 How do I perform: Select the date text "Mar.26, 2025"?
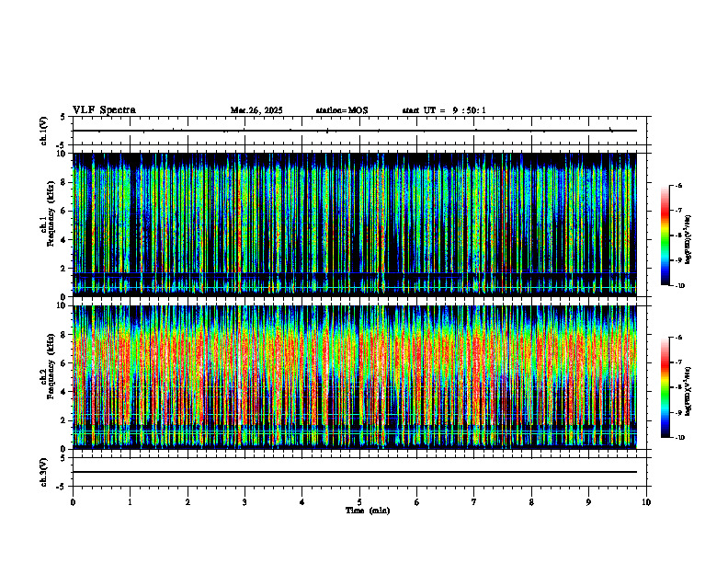click(256, 110)
